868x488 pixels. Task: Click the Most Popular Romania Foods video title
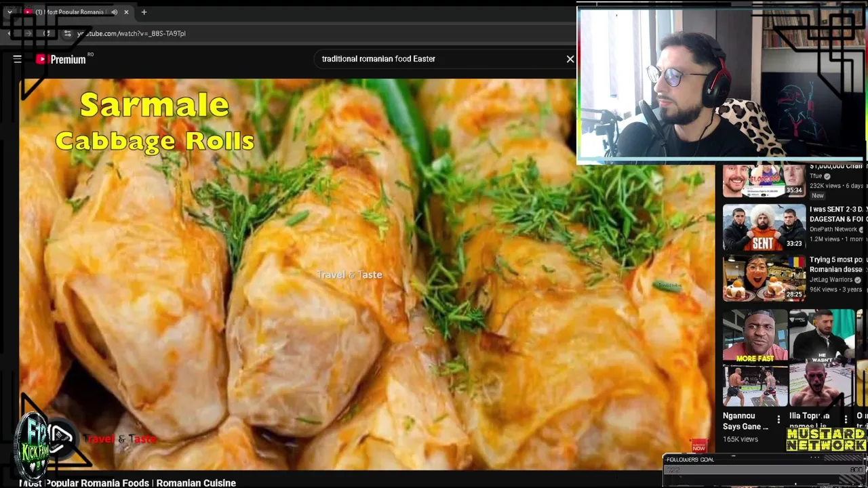(127, 483)
